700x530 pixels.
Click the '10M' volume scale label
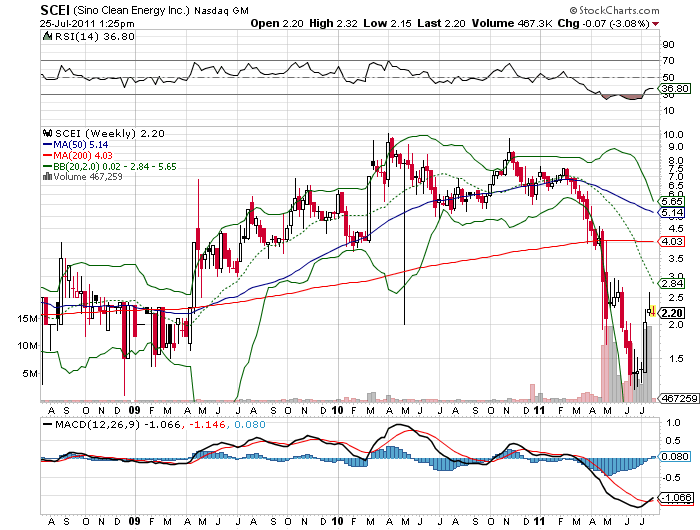point(28,346)
